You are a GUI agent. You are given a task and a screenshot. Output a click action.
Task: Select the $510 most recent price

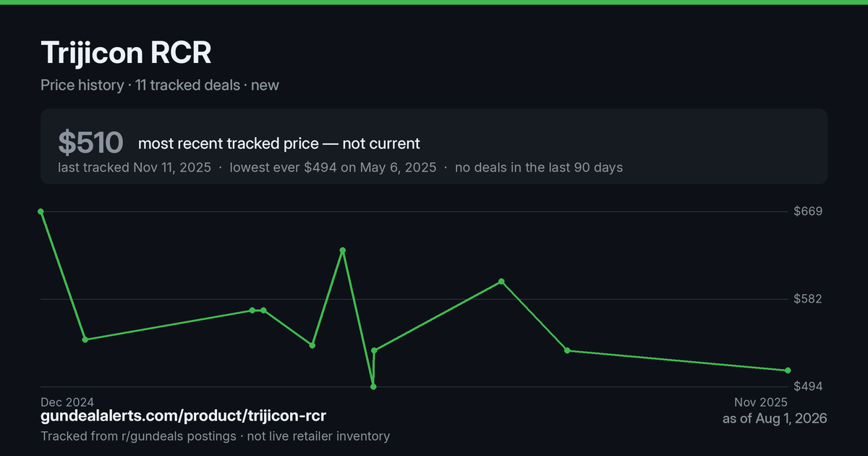[91, 143]
